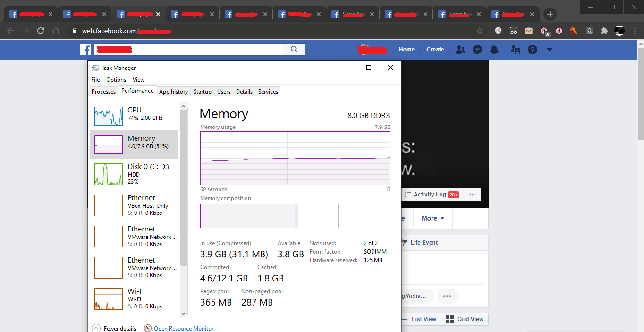Viewport: 644px width, 332px height.
Task: Select Disk 0 (C: D:) in the sidebar
Action: 134,174
